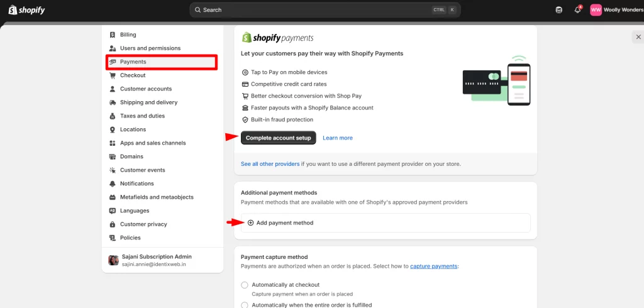The image size is (644, 308).
Task: Click Faster payouts with Shopify Balance text
Action: (x=312, y=108)
